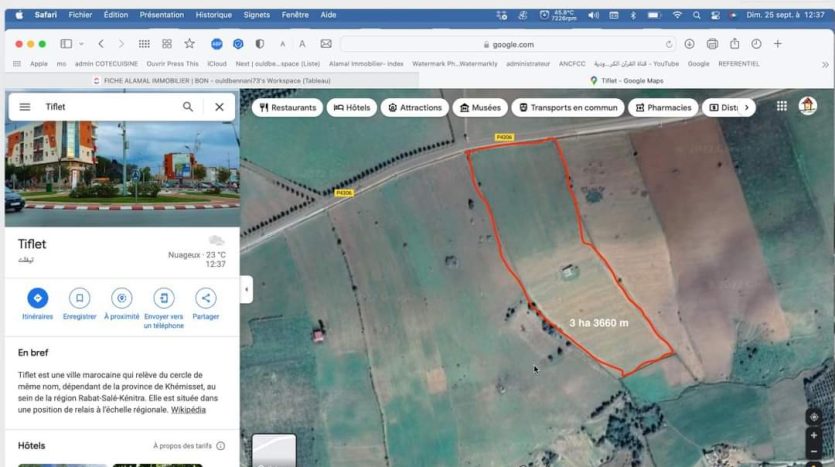
Task: Click the Itinéraires directions icon
Action: pyautogui.click(x=37, y=298)
